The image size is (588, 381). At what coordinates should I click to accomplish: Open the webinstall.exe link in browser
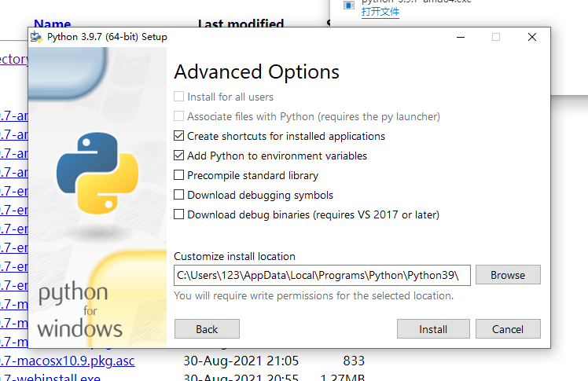[x=50, y=377]
